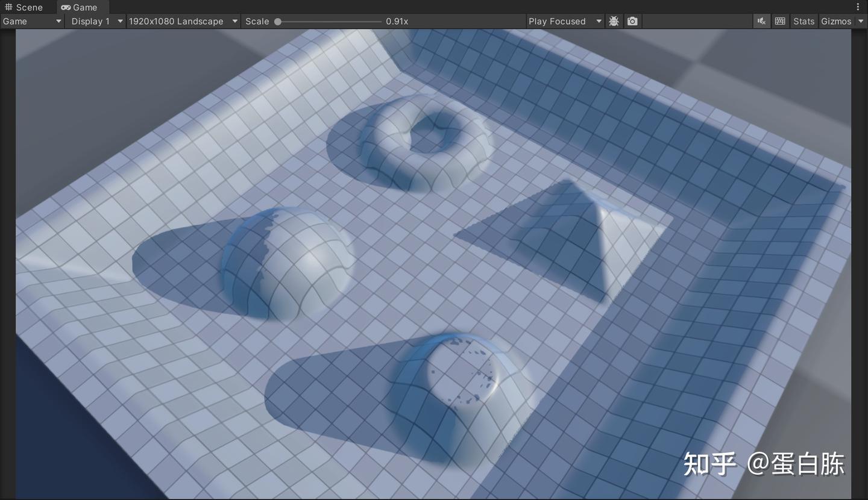Image resolution: width=868 pixels, height=500 pixels.
Task: Capture a screenshot with the camera icon
Action: (x=632, y=20)
